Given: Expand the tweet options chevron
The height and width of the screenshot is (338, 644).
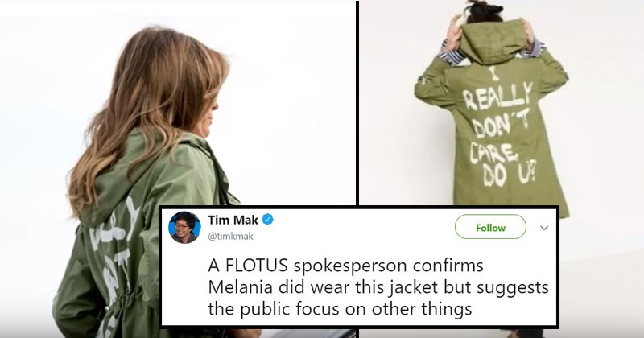Looking at the screenshot, I should pyautogui.click(x=544, y=228).
